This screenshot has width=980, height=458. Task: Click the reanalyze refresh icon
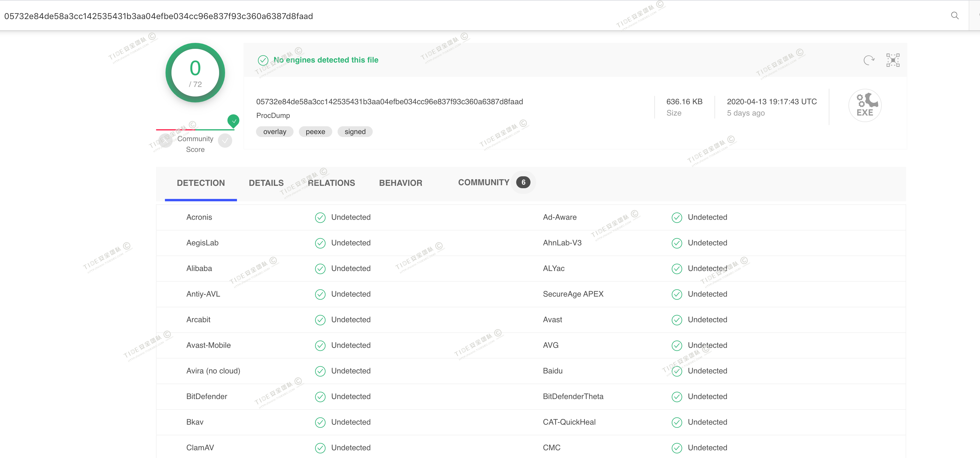[869, 60]
